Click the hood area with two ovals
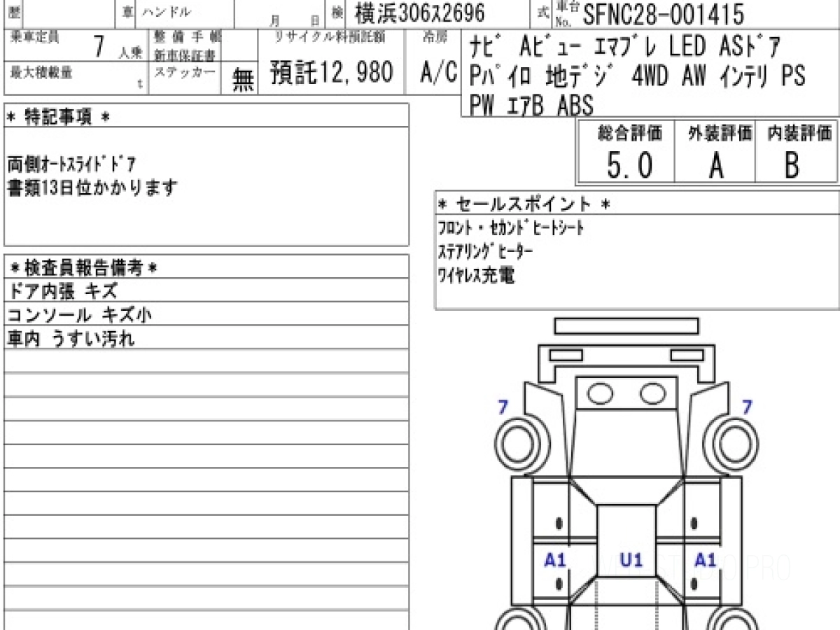The height and width of the screenshot is (630, 840). click(627, 395)
